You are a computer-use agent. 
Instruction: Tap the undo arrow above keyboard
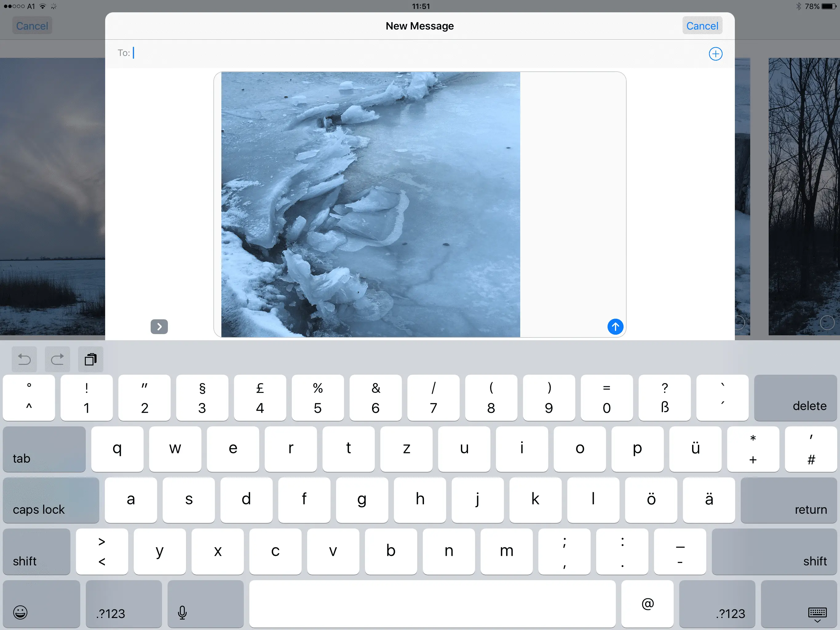pyautogui.click(x=24, y=359)
